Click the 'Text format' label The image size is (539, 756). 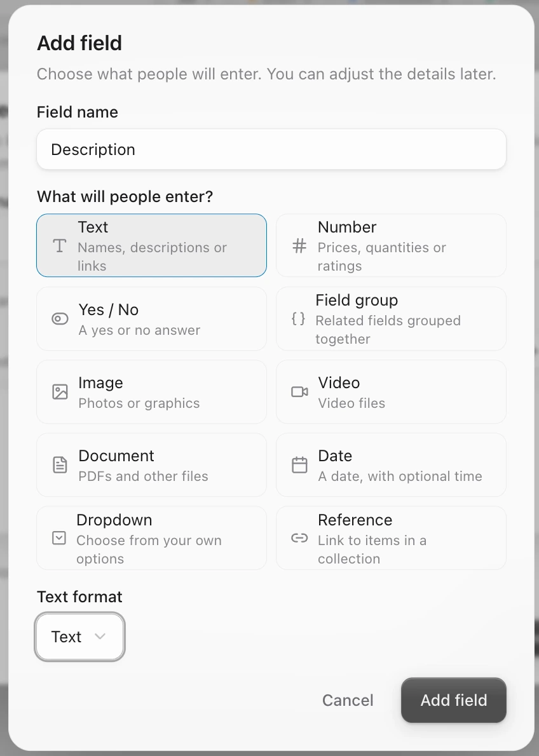point(79,597)
